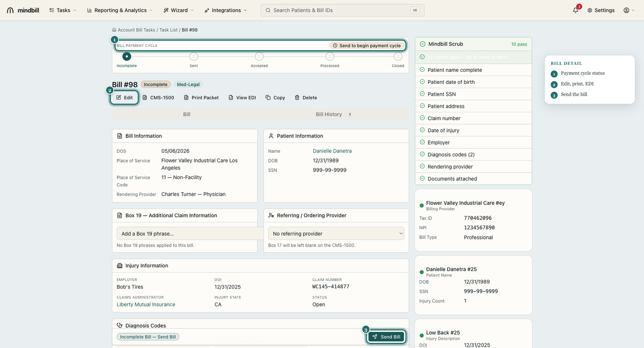Open the CMS-1500 form
Screen dimensions: 644x348
point(158,98)
